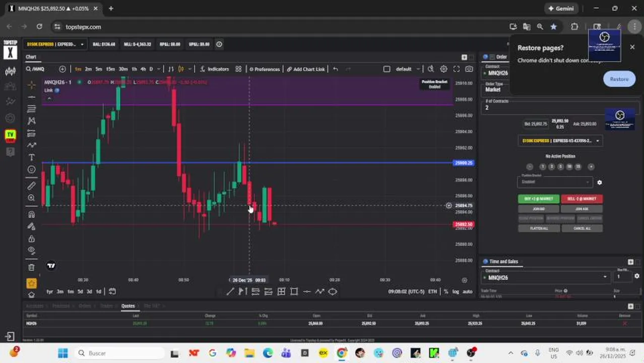Switch chart to 1h timeframe
This screenshot has width=644, height=363.
click(134, 69)
